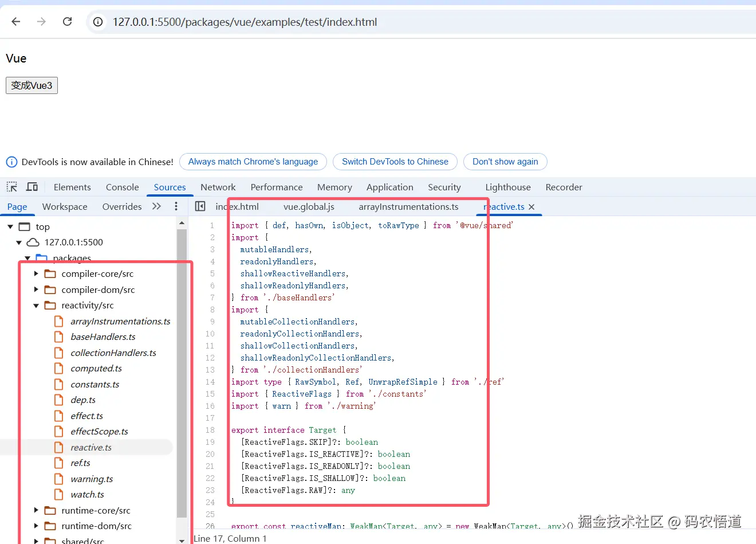Hide the navigator sidebar

click(x=200, y=206)
